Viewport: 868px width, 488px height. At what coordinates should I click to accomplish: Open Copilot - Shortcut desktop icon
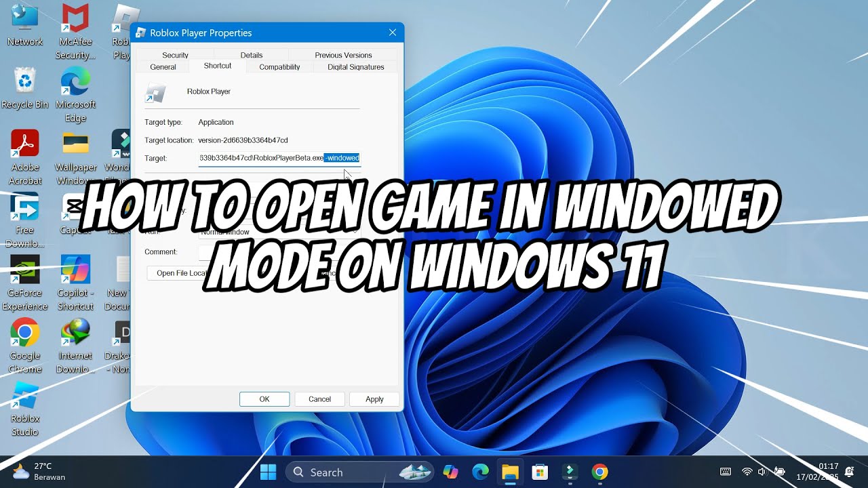click(x=75, y=283)
